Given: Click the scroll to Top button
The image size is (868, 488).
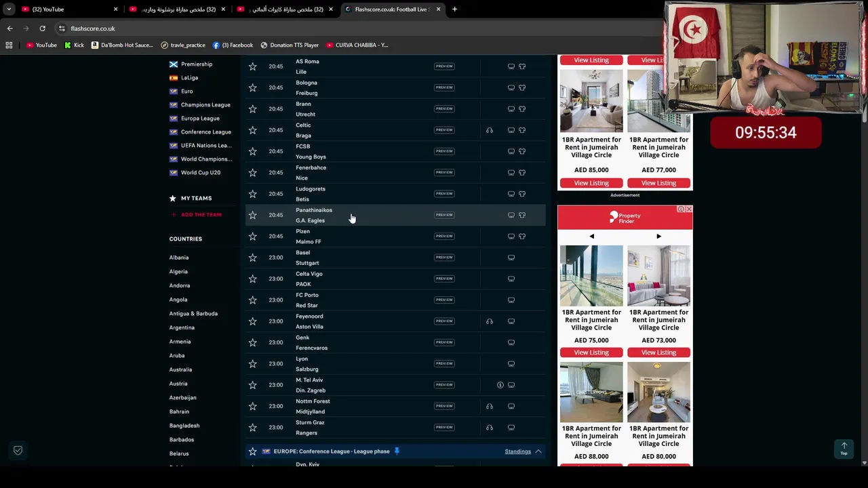Looking at the screenshot, I should pos(844,449).
